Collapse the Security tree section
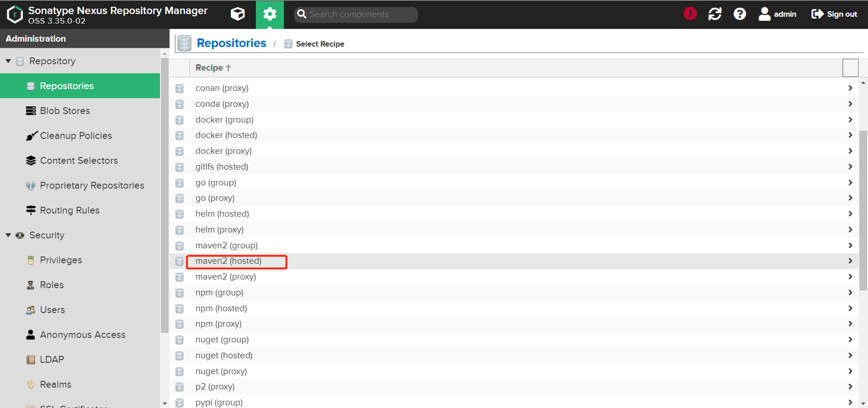This screenshot has width=868, height=408. [x=8, y=235]
